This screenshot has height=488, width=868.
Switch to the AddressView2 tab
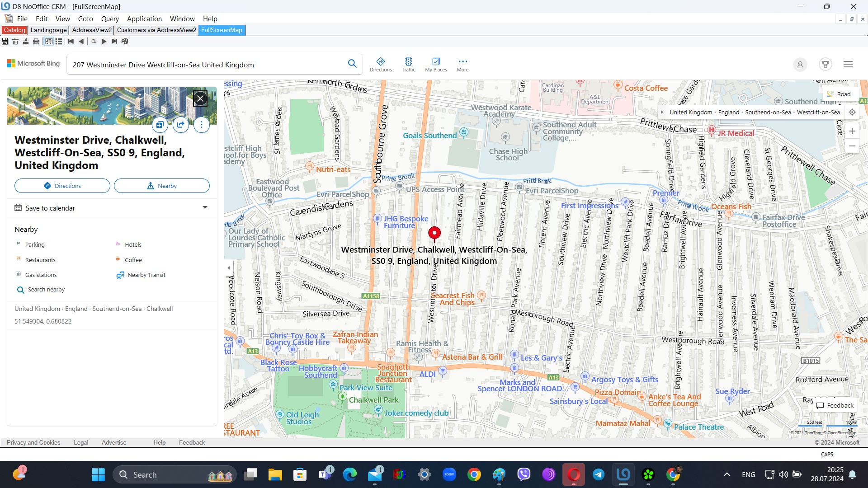[x=92, y=30]
